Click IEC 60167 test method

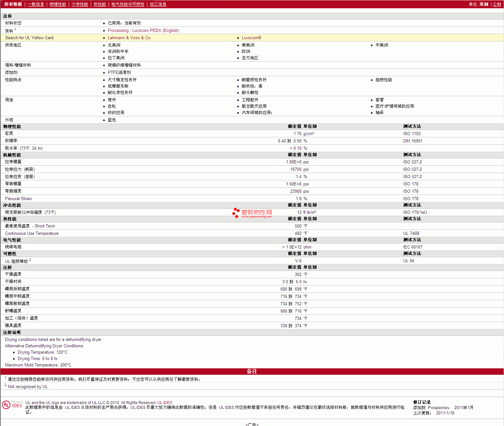(413, 247)
